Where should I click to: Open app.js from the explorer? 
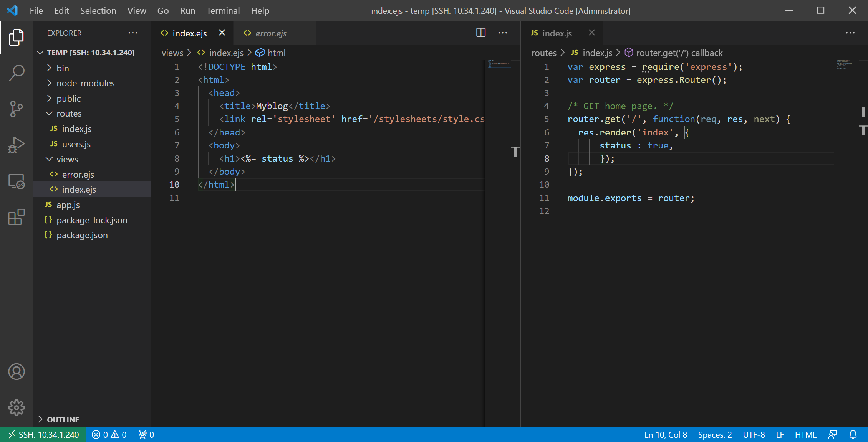point(68,205)
